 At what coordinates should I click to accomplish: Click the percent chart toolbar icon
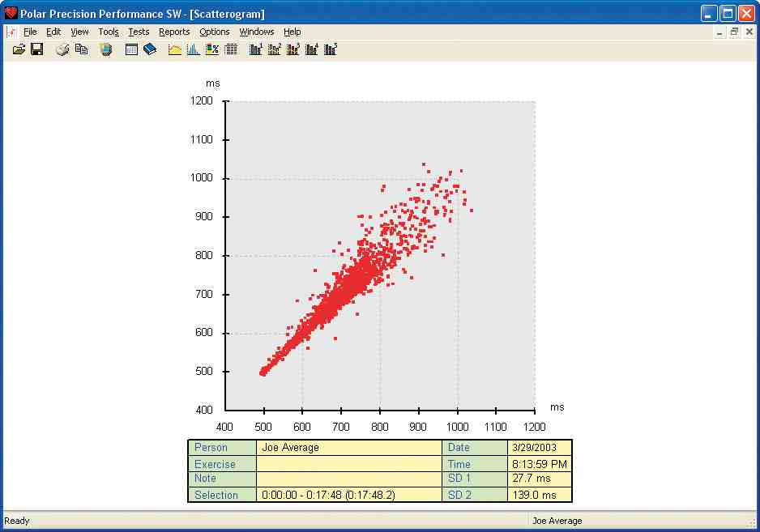(211, 50)
